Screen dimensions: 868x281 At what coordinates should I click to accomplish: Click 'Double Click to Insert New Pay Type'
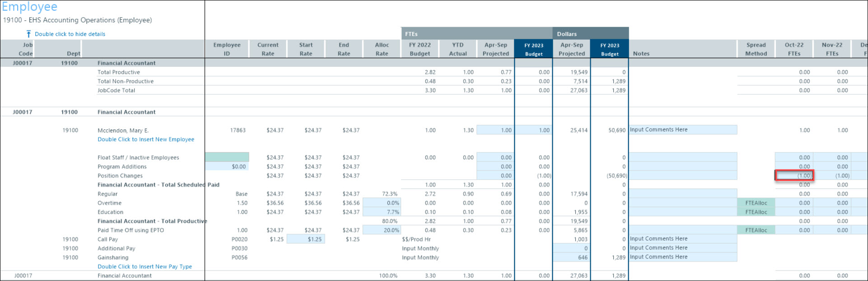pos(145,267)
